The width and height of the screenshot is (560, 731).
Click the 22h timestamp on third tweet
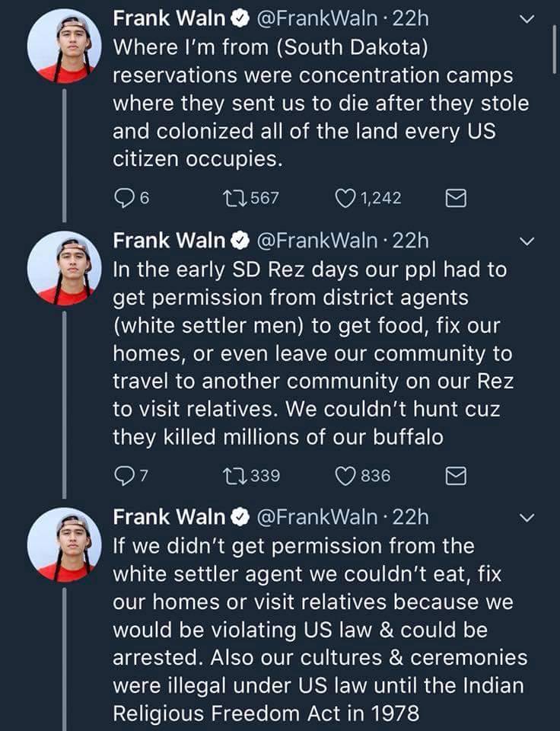pos(412,518)
